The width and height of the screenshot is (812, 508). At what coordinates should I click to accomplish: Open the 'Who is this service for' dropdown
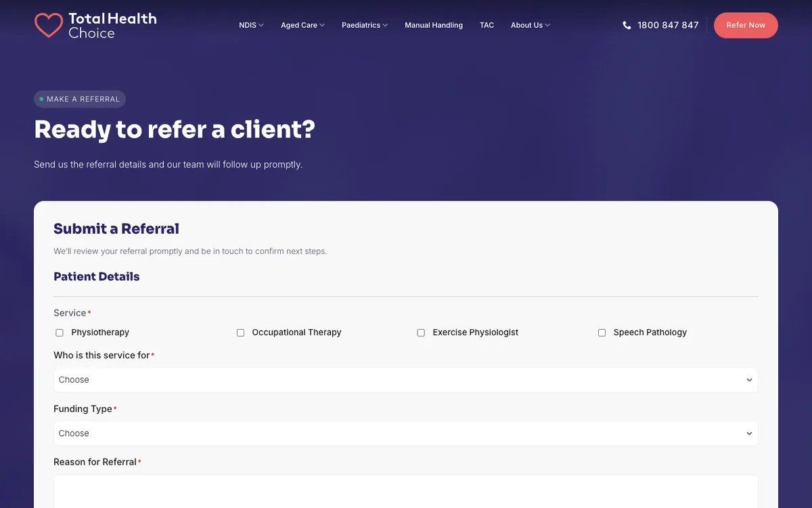point(406,380)
